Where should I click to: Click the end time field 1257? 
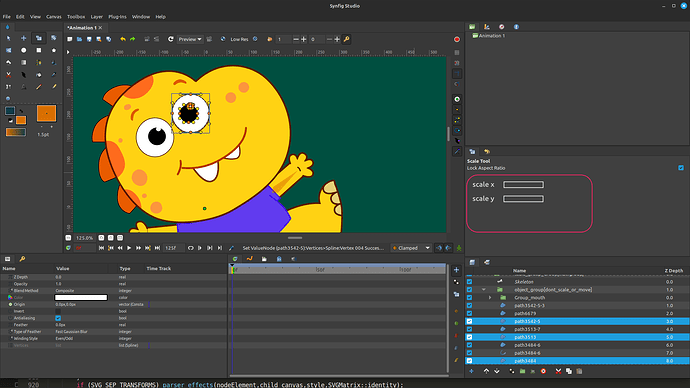coord(174,248)
